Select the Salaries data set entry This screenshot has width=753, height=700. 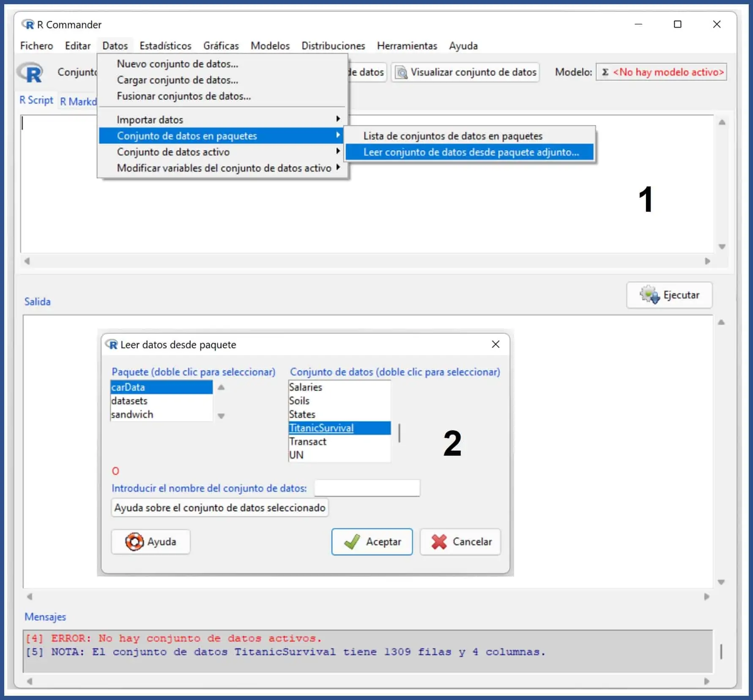click(x=306, y=387)
